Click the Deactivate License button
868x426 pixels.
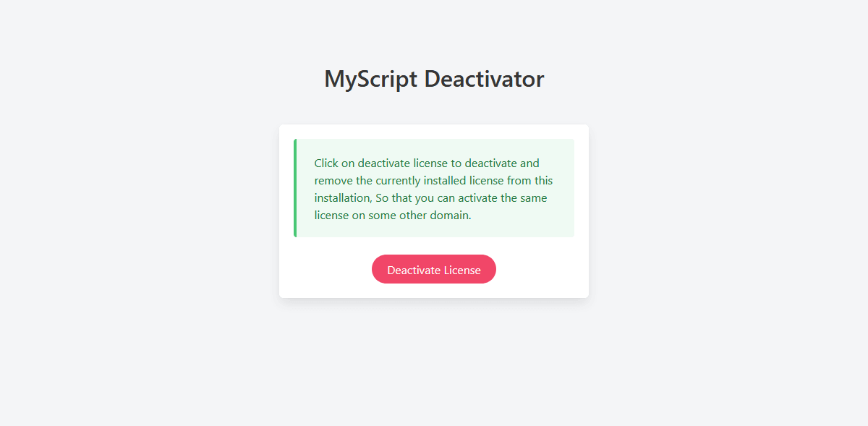[x=434, y=269]
